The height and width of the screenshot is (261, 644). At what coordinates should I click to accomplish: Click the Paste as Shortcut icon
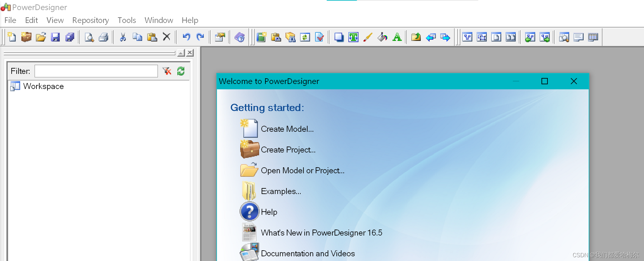[276, 37]
